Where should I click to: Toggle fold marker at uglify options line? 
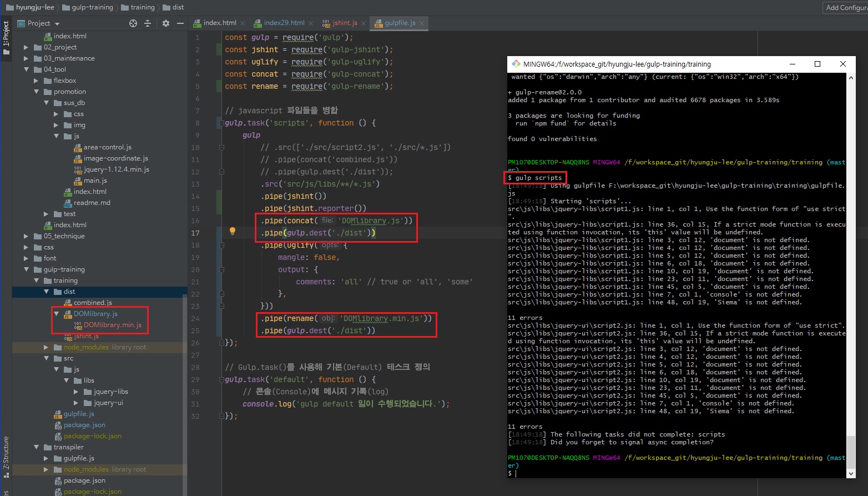221,245
